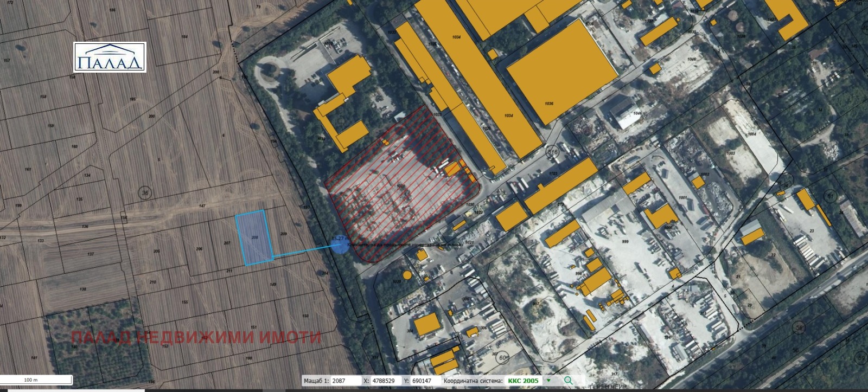Click the blue circle measurement endpoint marker
Viewport: 868px width, 392px height.
340,246
